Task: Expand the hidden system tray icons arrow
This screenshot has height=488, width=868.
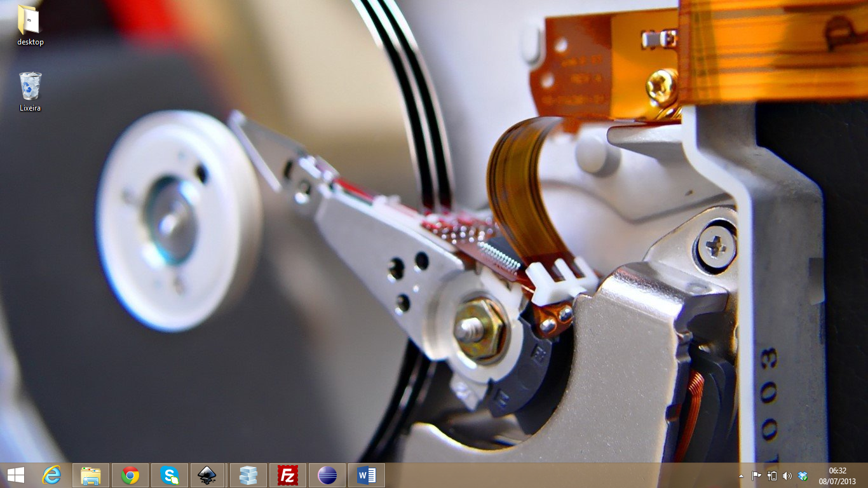Action: [741, 476]
